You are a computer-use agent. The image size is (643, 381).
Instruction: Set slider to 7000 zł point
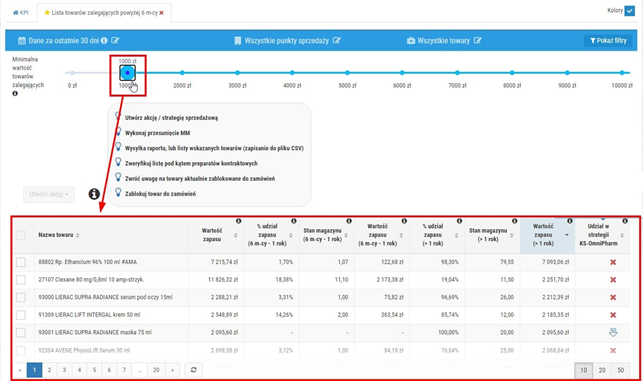click(457, 73)
